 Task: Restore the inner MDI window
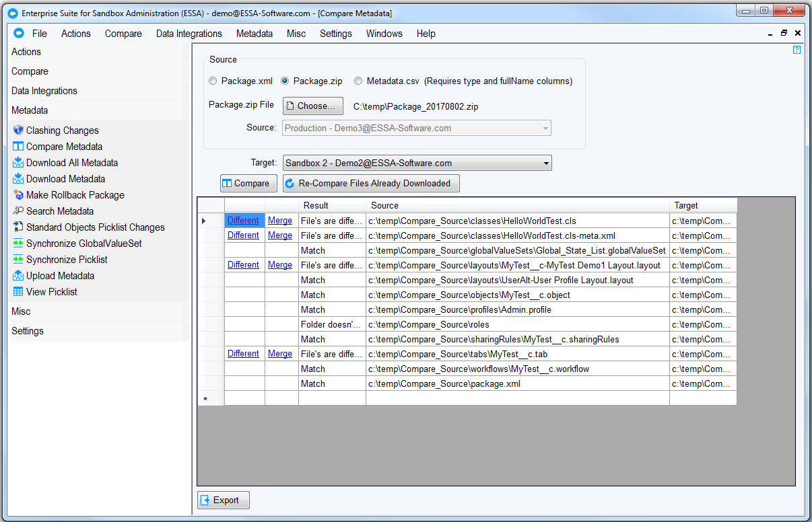coord(784,33)
